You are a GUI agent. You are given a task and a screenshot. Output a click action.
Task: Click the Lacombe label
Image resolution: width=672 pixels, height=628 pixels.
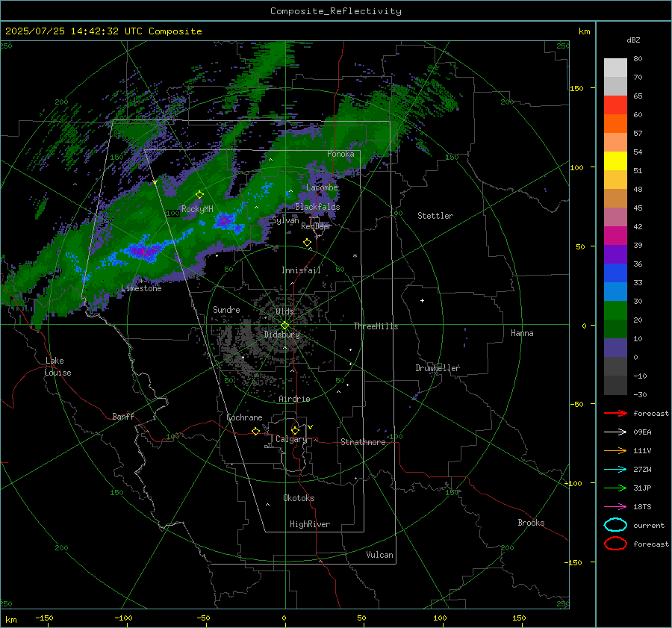click(322, 187)
